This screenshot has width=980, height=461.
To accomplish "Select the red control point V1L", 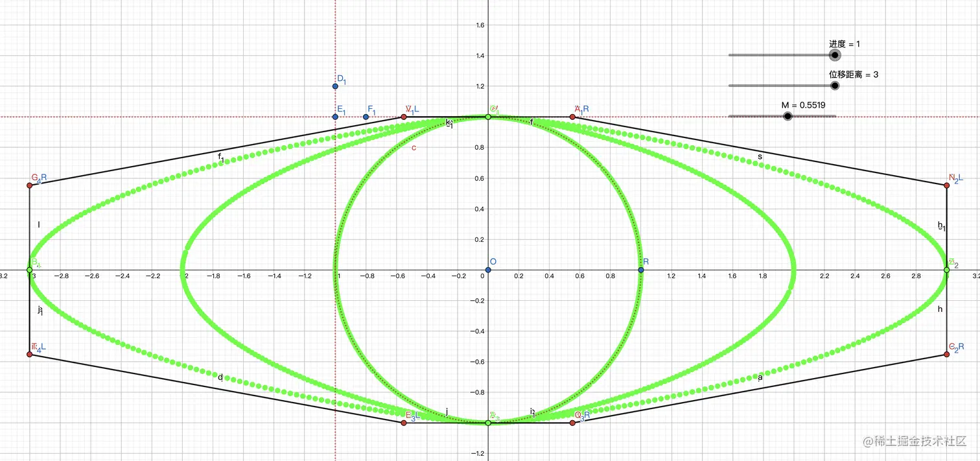I will (404, 117).
